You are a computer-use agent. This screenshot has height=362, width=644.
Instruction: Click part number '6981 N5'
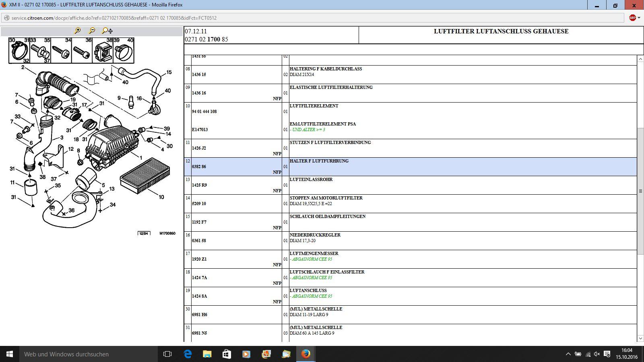click(x=199, y=333)
